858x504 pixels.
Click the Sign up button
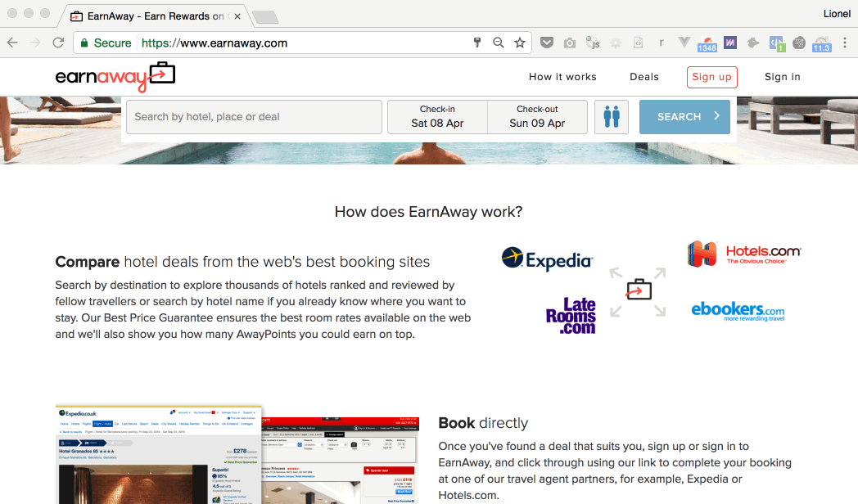click(712, 77)
